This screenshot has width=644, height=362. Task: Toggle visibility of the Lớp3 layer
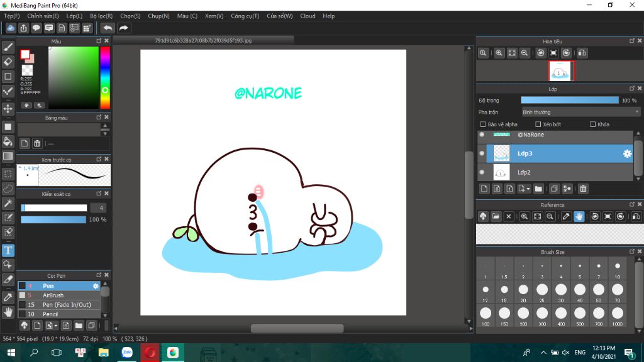point(482,153)
